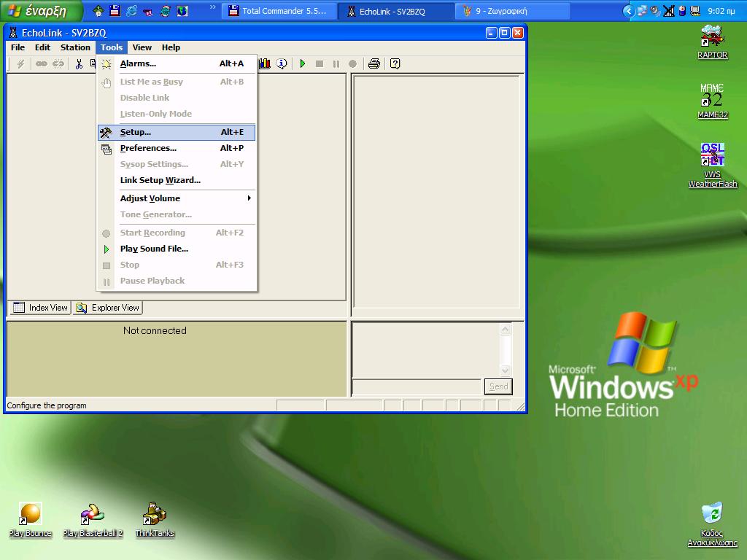Choose Play Sound File... menu entry
The height and width of the screenshot is (560, 747).
point(177,249)
